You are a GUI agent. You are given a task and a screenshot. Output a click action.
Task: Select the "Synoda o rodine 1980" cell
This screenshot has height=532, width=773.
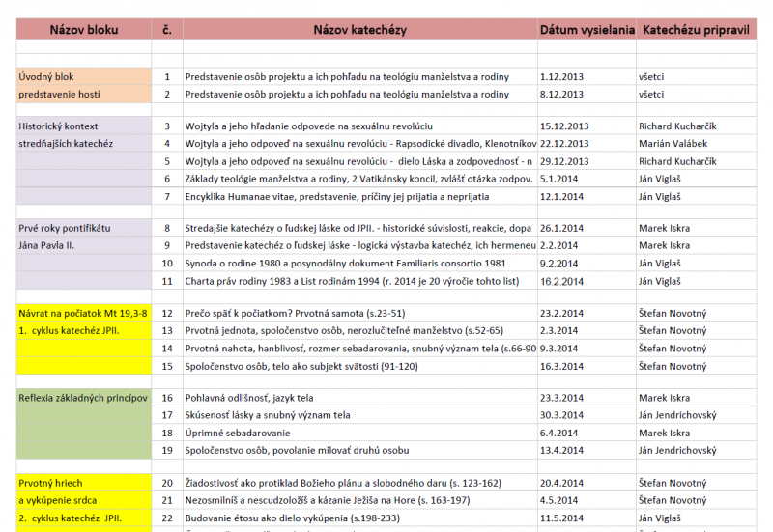(x=359, y=263)
